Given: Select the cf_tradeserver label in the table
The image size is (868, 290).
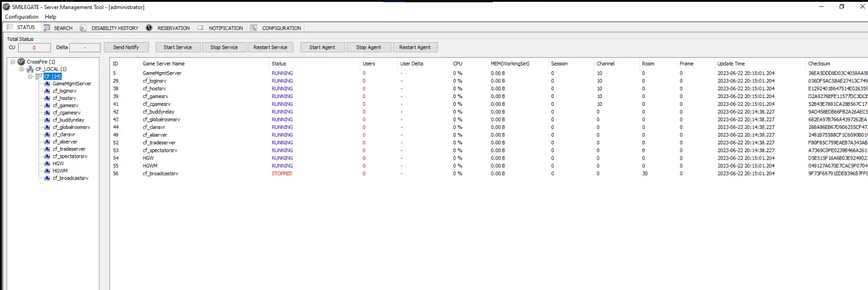Looking at the screenshot, I should (160, 143).
